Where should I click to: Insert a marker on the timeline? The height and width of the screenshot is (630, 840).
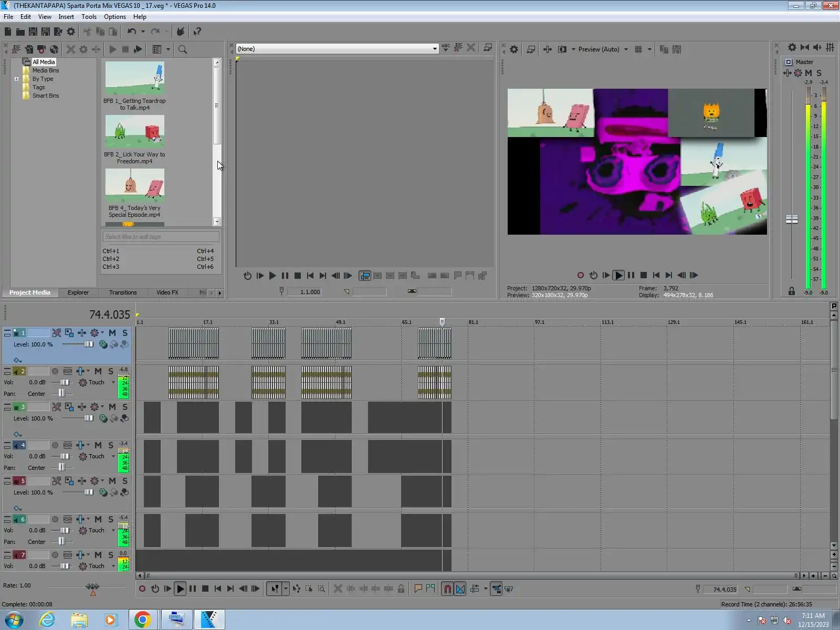pyautogui.click(x=418, y=589)
